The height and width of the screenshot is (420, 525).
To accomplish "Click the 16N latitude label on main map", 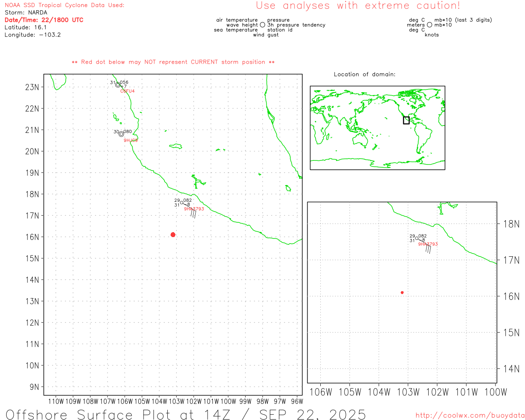I will 32,237.
